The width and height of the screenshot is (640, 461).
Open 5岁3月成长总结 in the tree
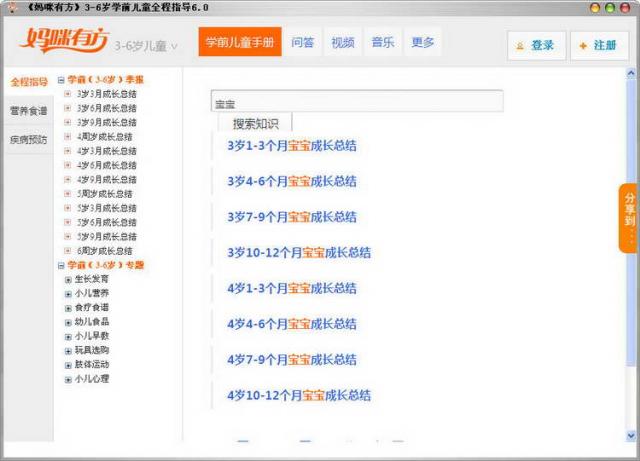point(107,208)
